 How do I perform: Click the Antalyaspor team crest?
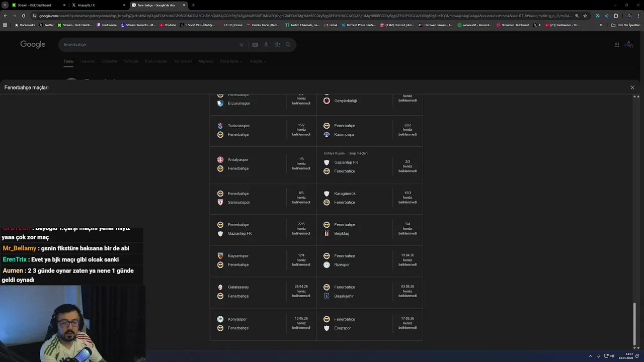click(x=220, y=159)
